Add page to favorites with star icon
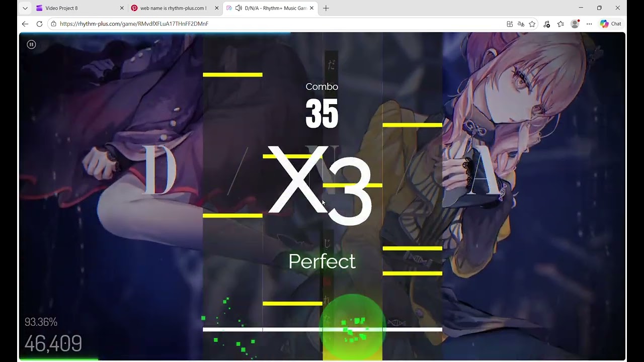The image size is (644, 362). click(532, 24)
